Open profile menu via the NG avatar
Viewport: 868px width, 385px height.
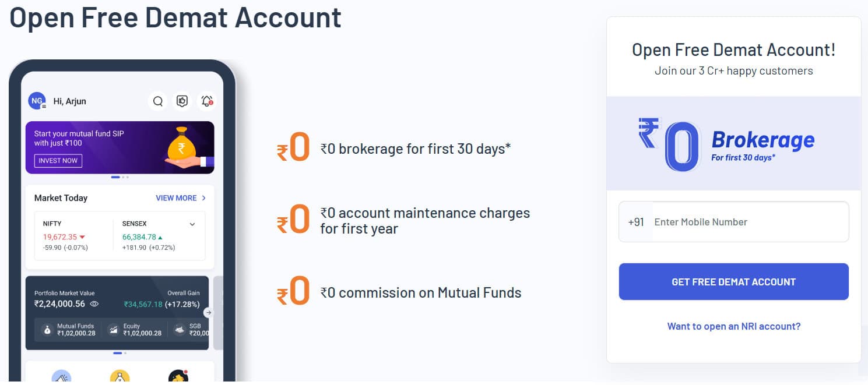pos(37,101)
